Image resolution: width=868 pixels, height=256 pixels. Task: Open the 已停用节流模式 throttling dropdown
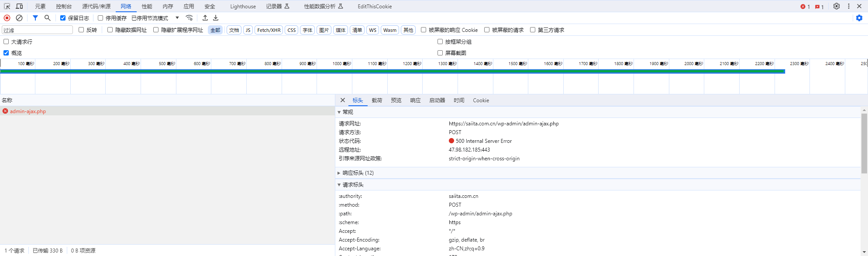[x=155, y=18]
